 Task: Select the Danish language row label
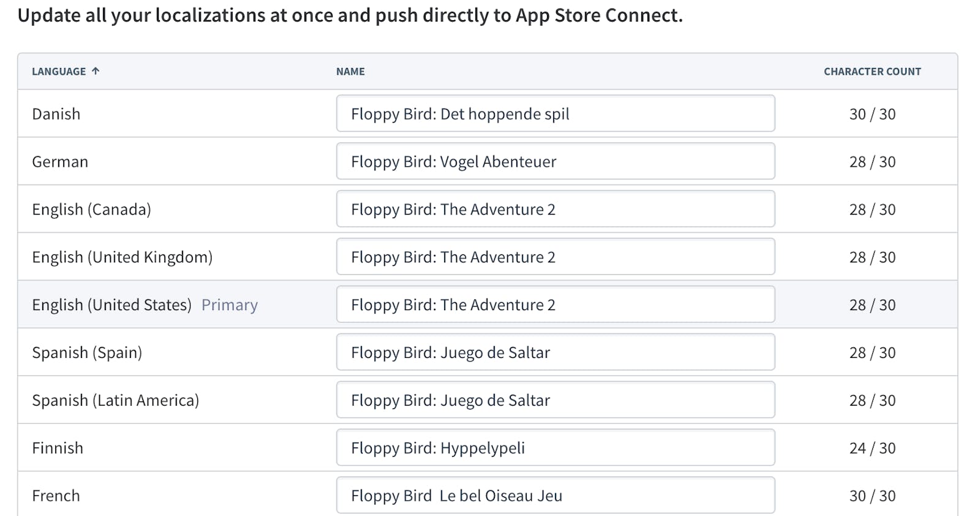click(x=56, y=115)
